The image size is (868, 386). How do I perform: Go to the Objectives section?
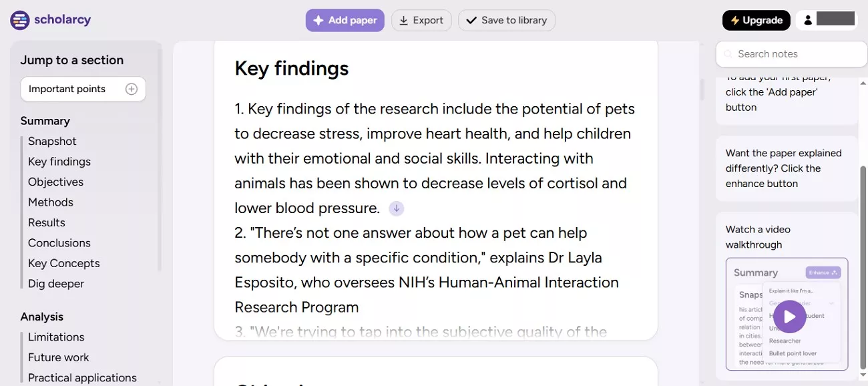pos(55,182)
